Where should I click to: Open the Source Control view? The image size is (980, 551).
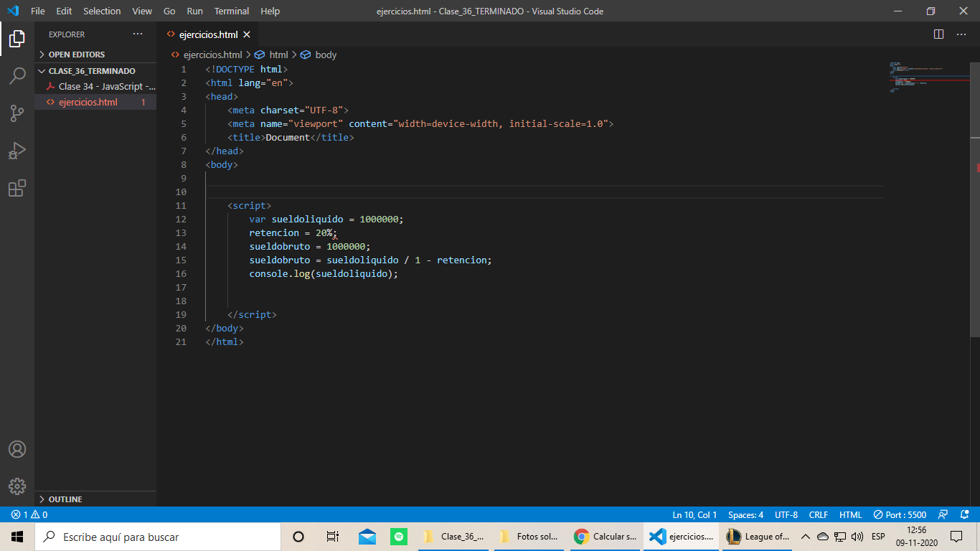[17, 113]
